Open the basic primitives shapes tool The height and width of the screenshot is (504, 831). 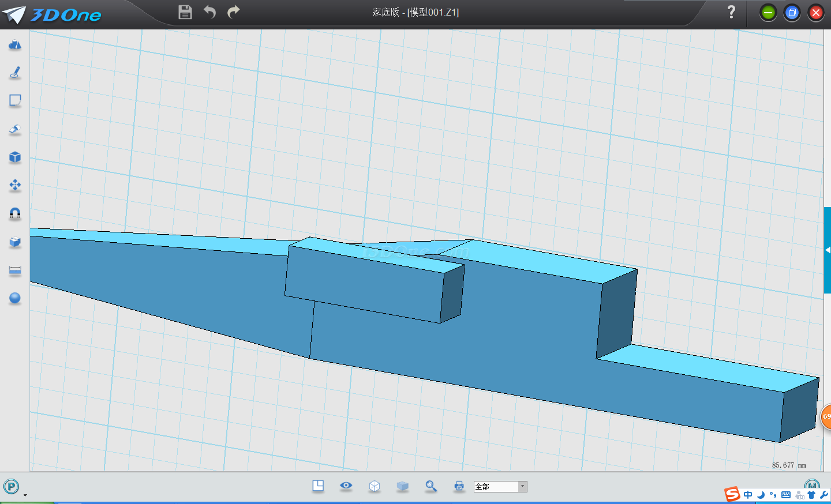click(x=15, y=45)
